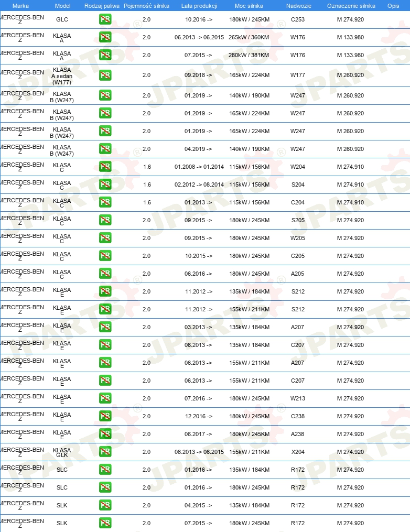Select the W205 body code cell
Viewport: 410px width, 532px height.
[x=298, y=238]
